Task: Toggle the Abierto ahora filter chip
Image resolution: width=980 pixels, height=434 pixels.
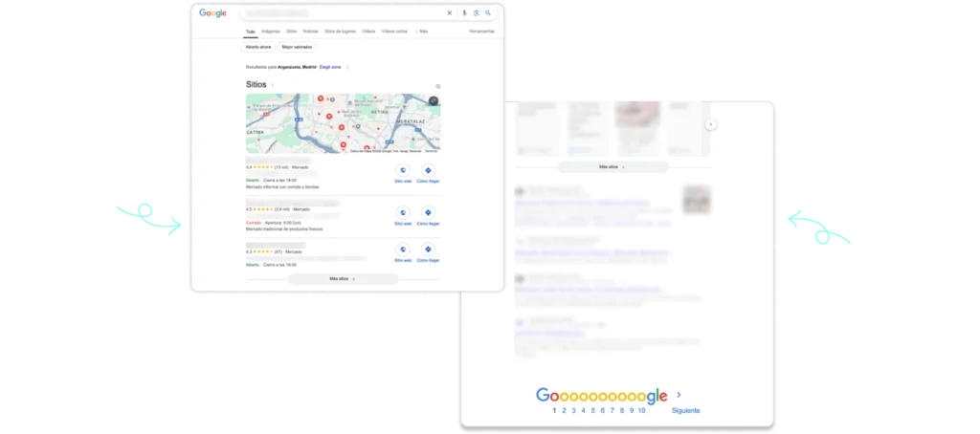Action: click(x=258, y=47)
